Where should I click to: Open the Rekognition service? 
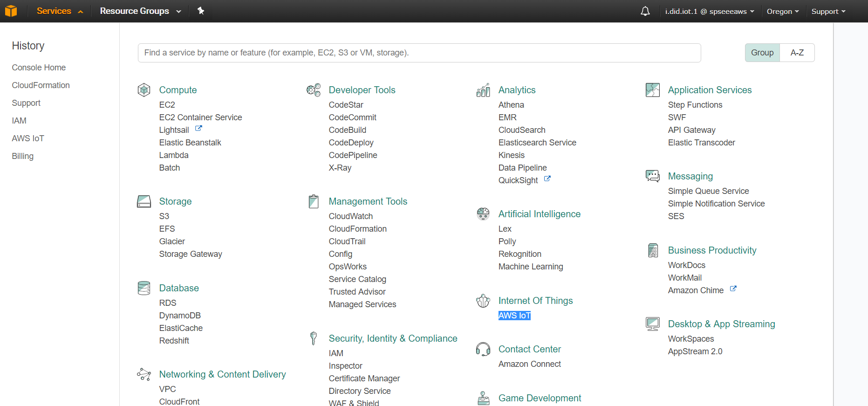click(x=520, y=254)
